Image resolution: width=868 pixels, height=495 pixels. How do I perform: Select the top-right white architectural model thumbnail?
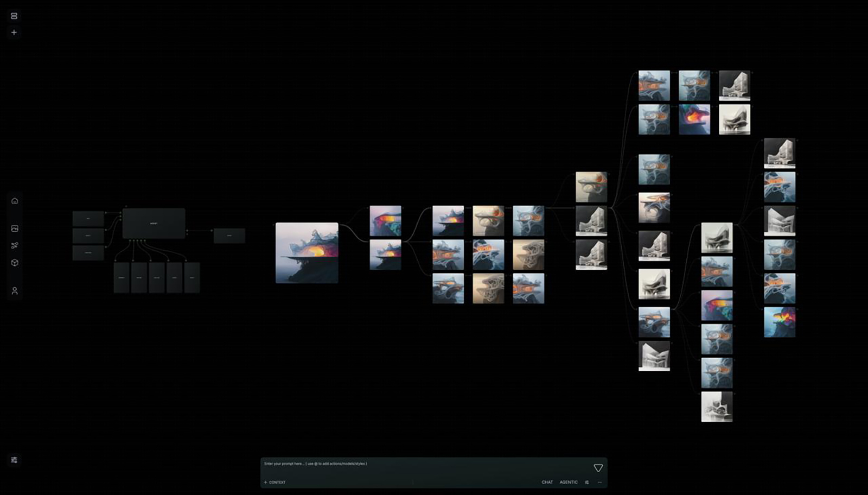tap(735, 85)
